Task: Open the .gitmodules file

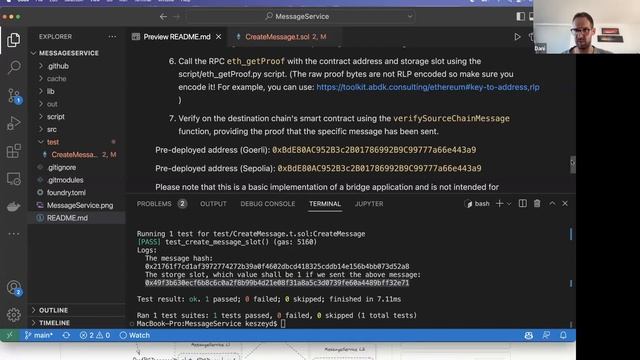Action: click(x=77, y=180)
